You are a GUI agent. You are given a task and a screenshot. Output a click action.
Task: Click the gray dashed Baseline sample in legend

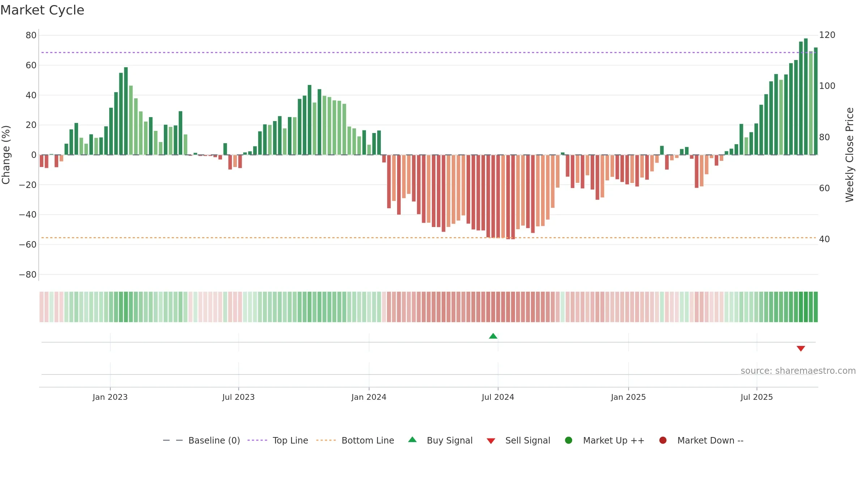coord(173,440)
